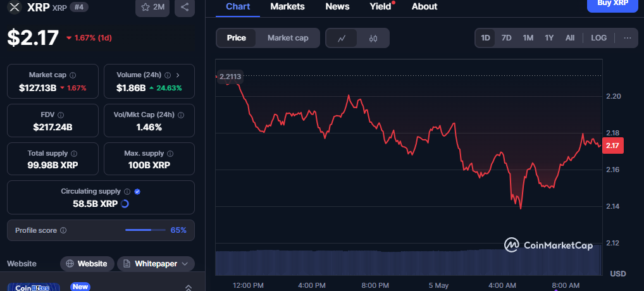Screen dimensions: 644x291
Task: Select 1M time range
Action: 528,38
